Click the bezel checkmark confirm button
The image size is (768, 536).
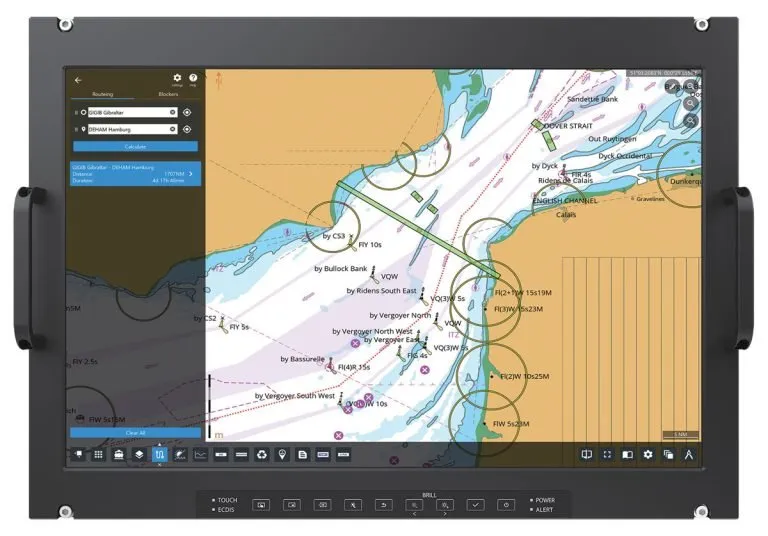[476, 505]
